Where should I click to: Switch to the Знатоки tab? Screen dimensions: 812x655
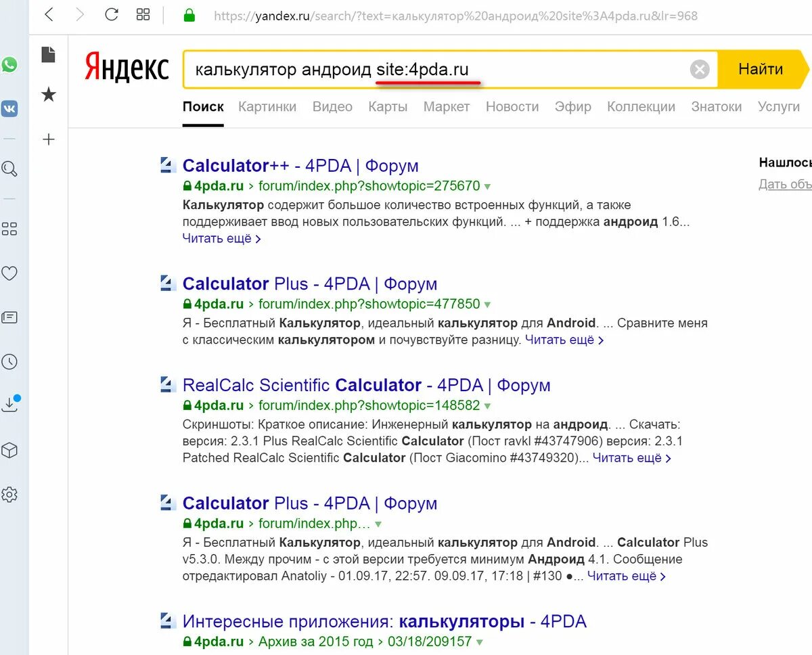pos(717,106)
